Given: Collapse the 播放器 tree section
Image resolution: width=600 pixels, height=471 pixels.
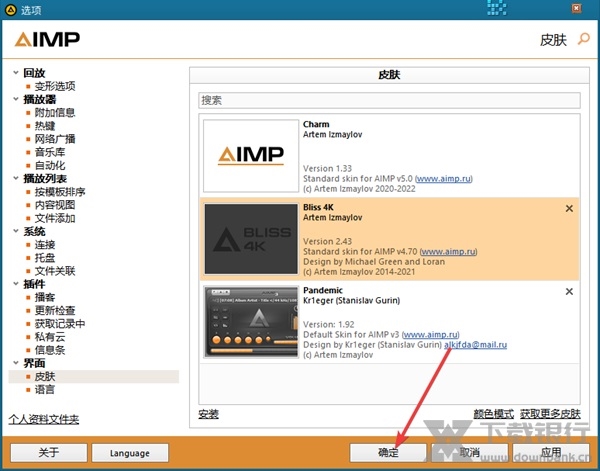Looking at the screenshot, I should tap(16, 99).
